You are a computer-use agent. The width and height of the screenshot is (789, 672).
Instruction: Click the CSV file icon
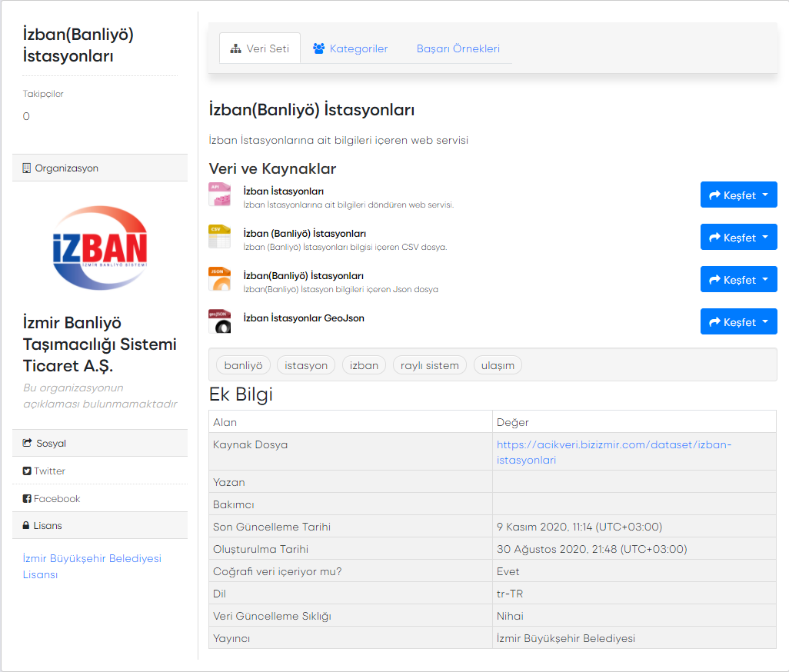[219, 237]
